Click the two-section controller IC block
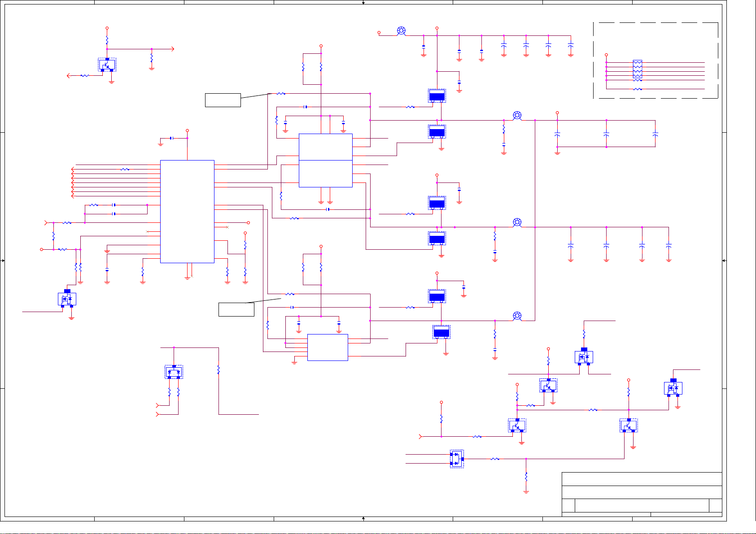The height and width of the screenshot is (534, 756). pyautogui.click(x=325, y=160)
